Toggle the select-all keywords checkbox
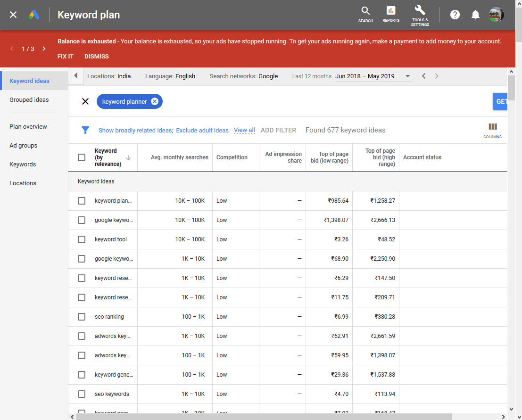This screenshot has width=522, height=420. coord(82,157)
